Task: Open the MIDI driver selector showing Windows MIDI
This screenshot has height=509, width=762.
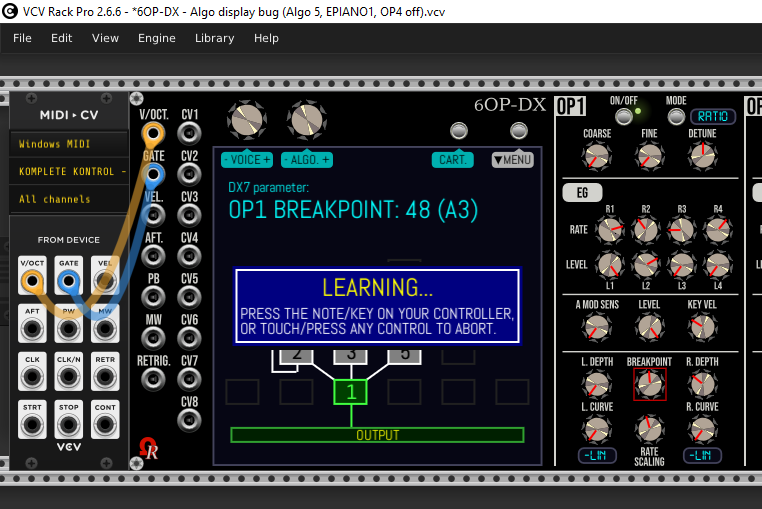Action: tap(68, 144)
